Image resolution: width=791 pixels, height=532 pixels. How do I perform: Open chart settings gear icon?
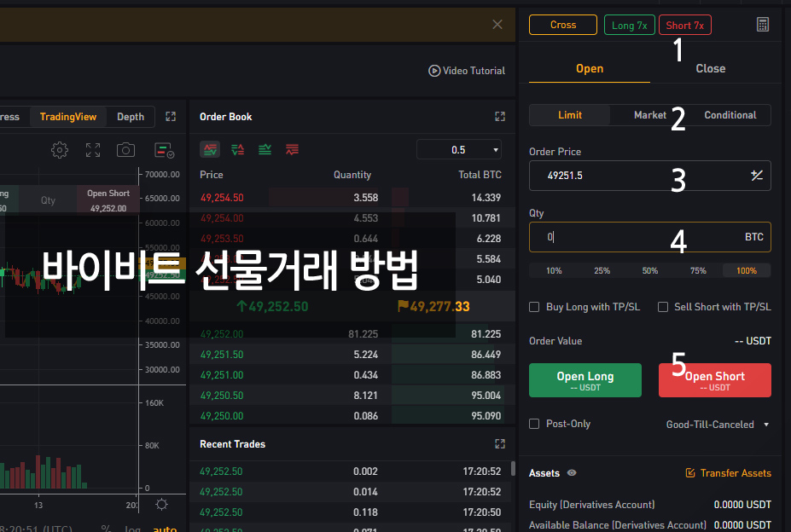coord(60,150)
